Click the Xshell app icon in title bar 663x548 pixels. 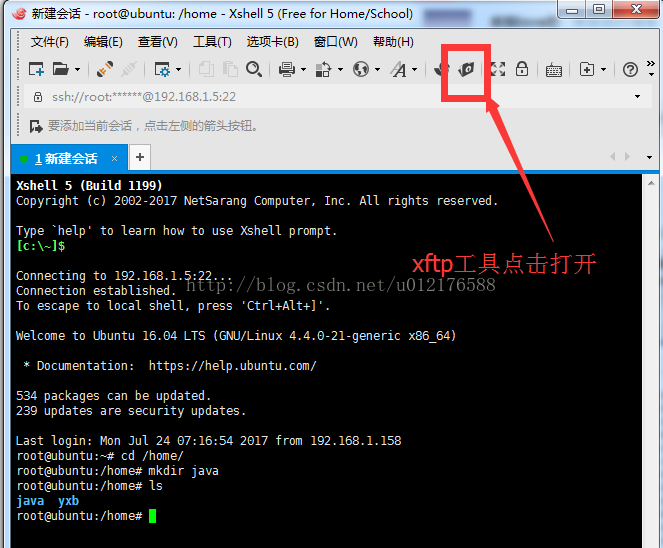point(19,14)
